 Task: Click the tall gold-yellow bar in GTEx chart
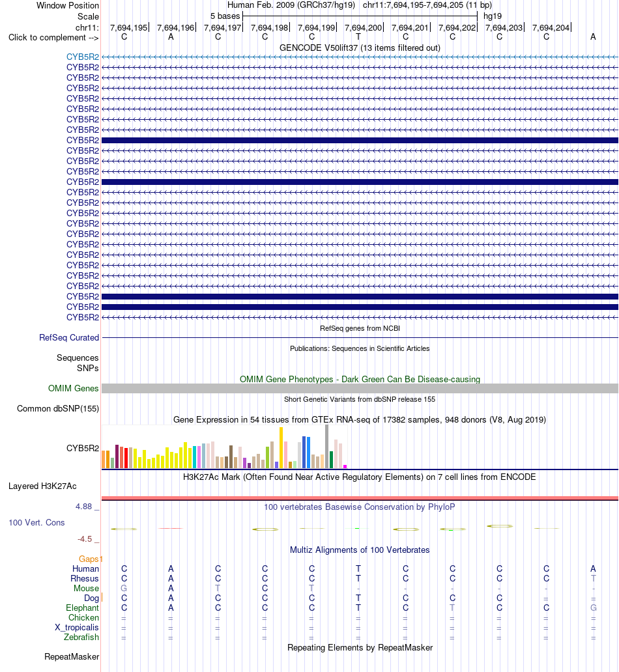click(x=281, y=447)
